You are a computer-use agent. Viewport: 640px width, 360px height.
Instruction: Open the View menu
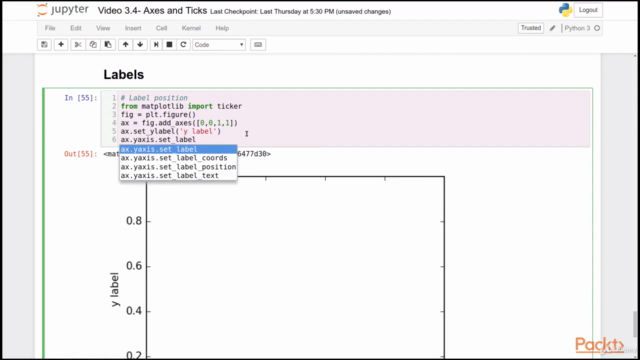tap(103, 28)
